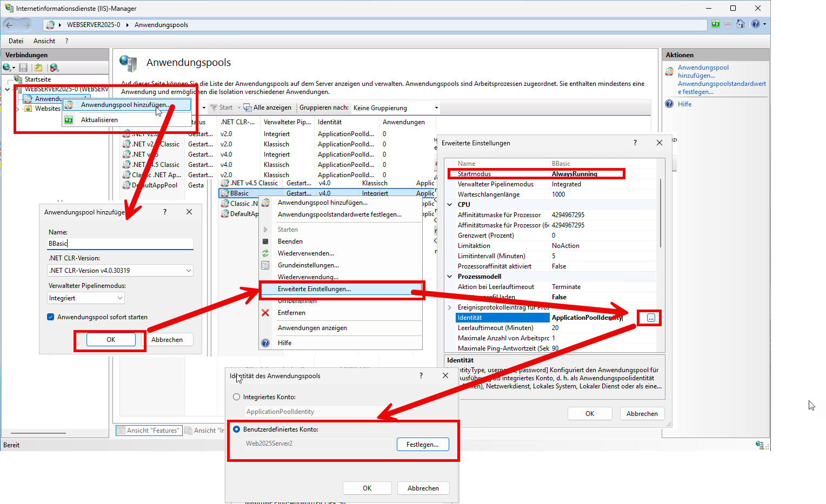This screenshot has height=504, width=826.
Task: Collapse WEBSERVER2025-0 tree node
Action: 7,89
